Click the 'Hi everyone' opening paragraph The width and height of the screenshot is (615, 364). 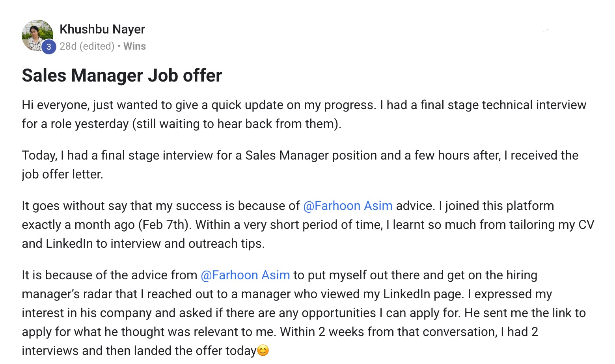pyautogui.click(x=304, y=114)
